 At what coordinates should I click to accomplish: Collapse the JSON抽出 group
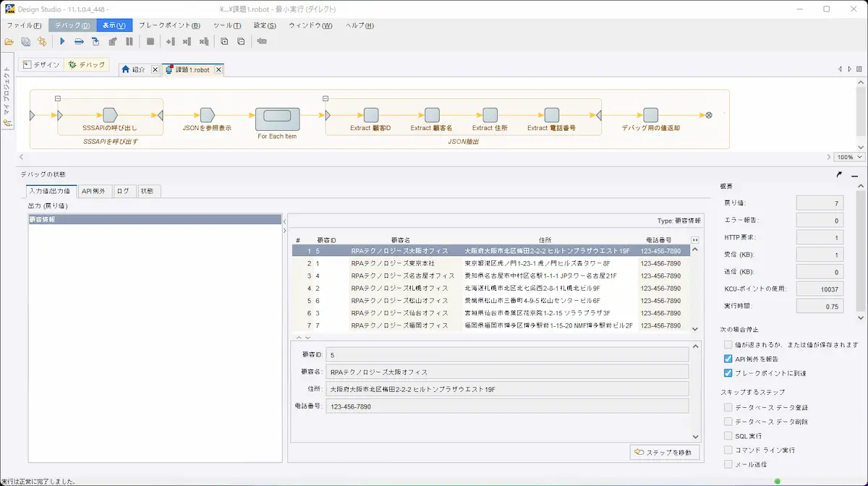click(325, 98)
